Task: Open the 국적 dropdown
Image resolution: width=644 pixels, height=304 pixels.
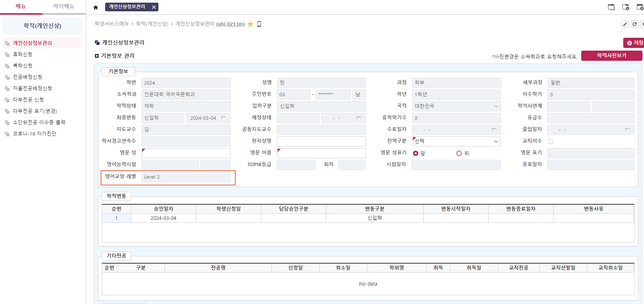Action: click(456, 106)
